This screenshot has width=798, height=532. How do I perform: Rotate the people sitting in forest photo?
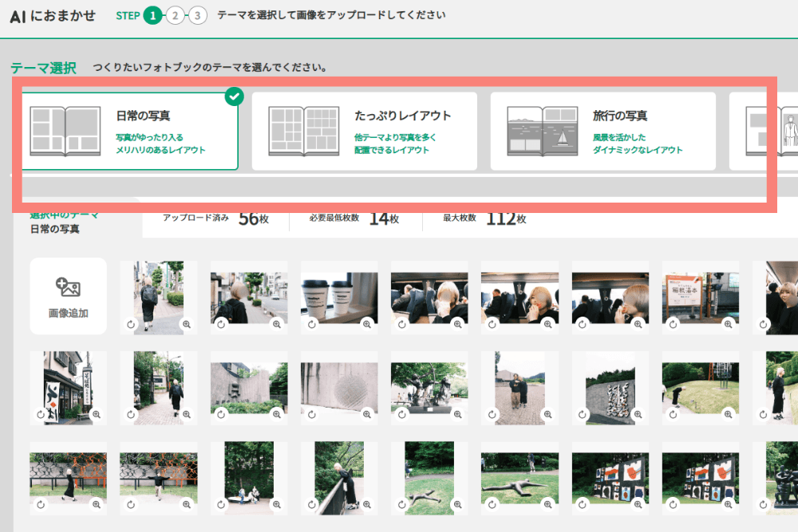tap(221, 505)
